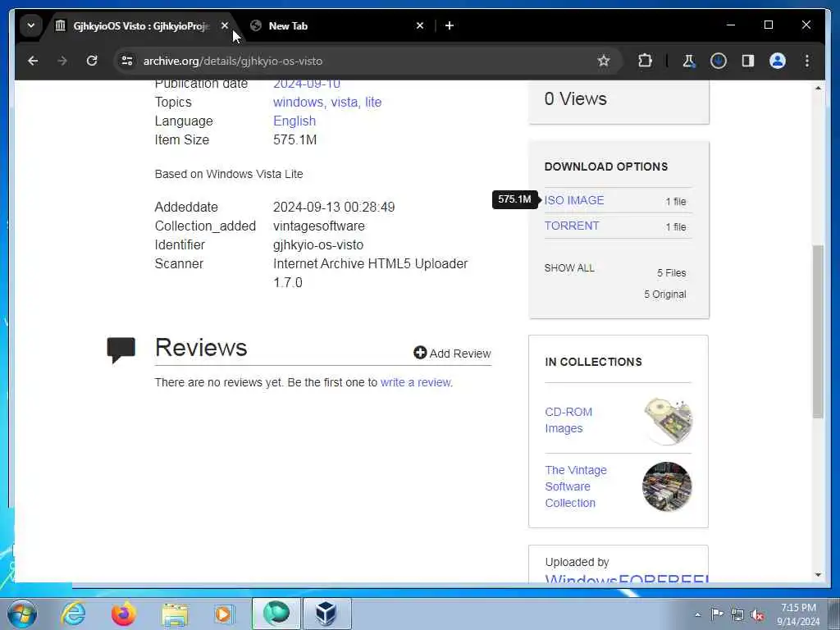Add a review with Add Review button

pyautogui.click(x=452, y=353)
